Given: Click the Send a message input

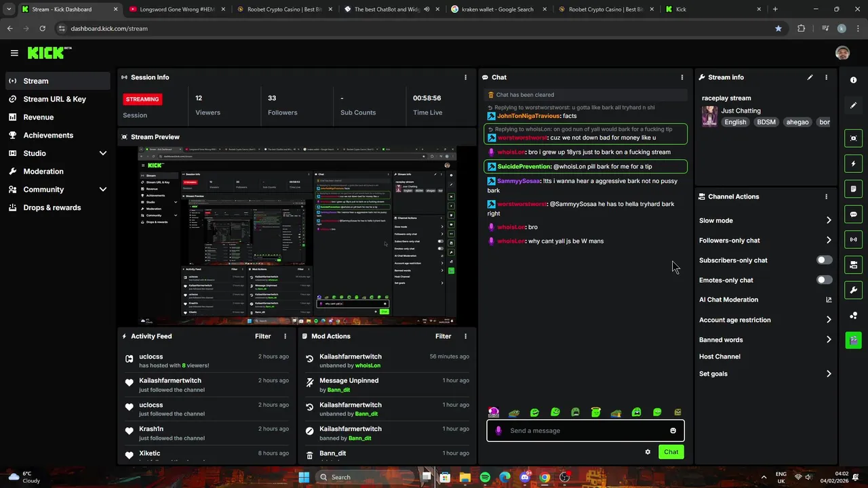Looking at the screenshot, I should [585, 430].
